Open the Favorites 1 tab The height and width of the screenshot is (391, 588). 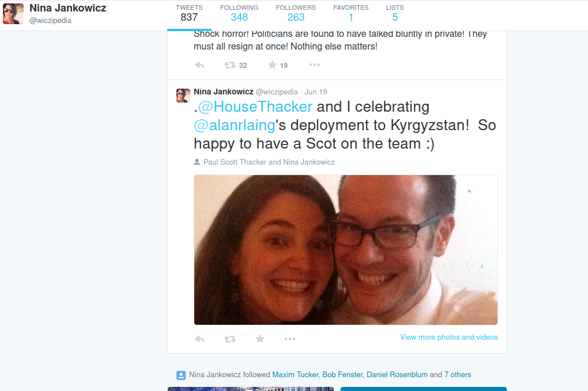tap(351, 13)
